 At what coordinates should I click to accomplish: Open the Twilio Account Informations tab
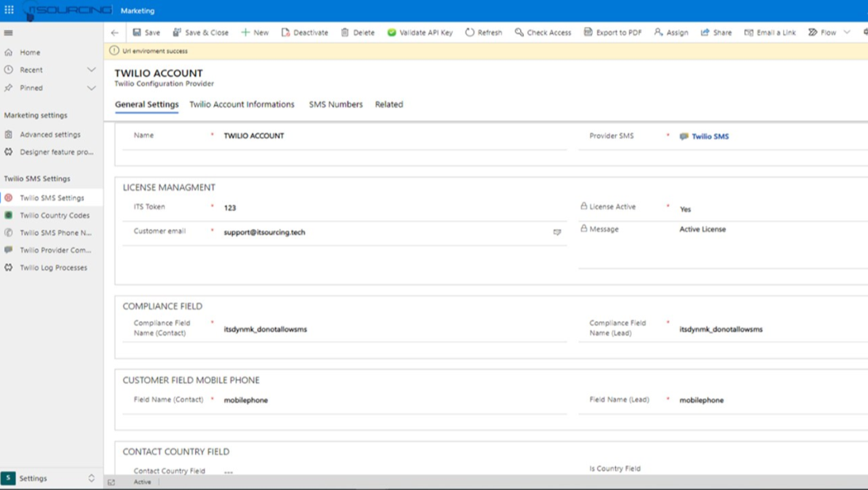tap(242, 104)
